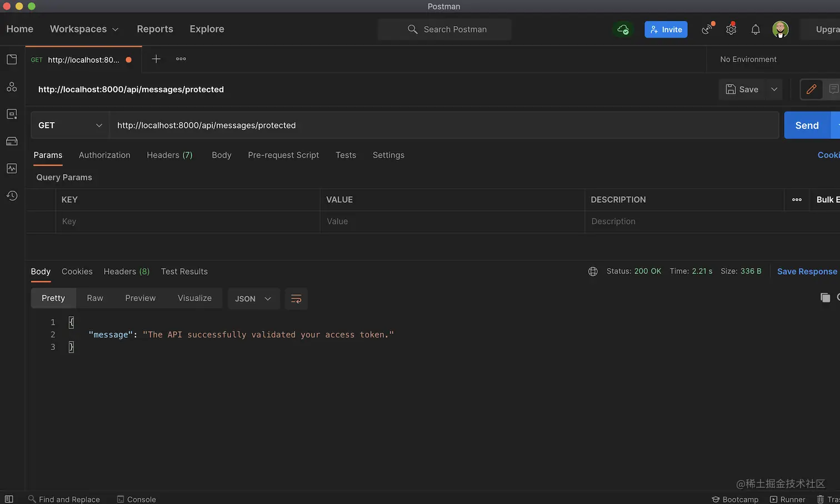Screen dimensions: 840x504
Task: Open Postman settings via gear icon
Action: pyautogui.click(x=731, y=29)
